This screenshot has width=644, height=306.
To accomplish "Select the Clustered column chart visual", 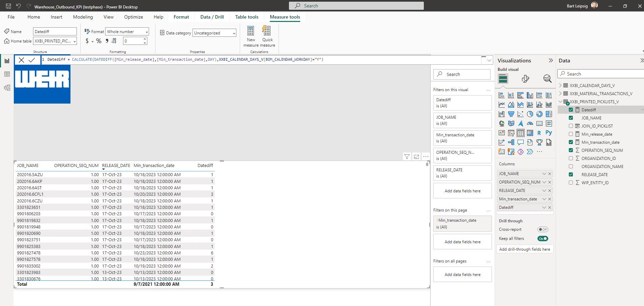I will pos(530,95).
